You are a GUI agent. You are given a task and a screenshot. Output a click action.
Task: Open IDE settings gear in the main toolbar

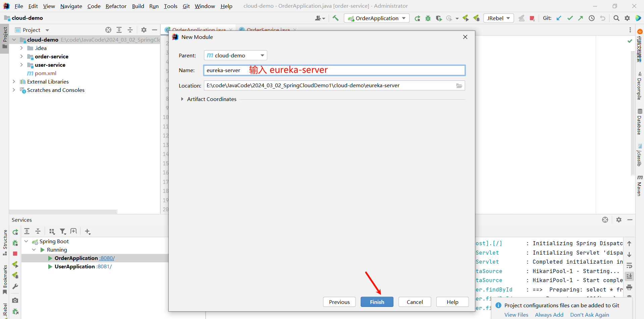tap(627, 18)
